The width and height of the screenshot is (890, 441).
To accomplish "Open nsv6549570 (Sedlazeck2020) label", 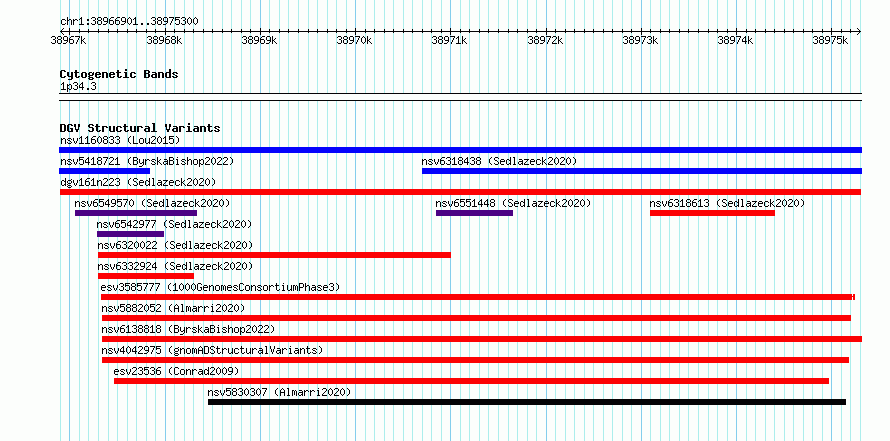I will 152,203.
